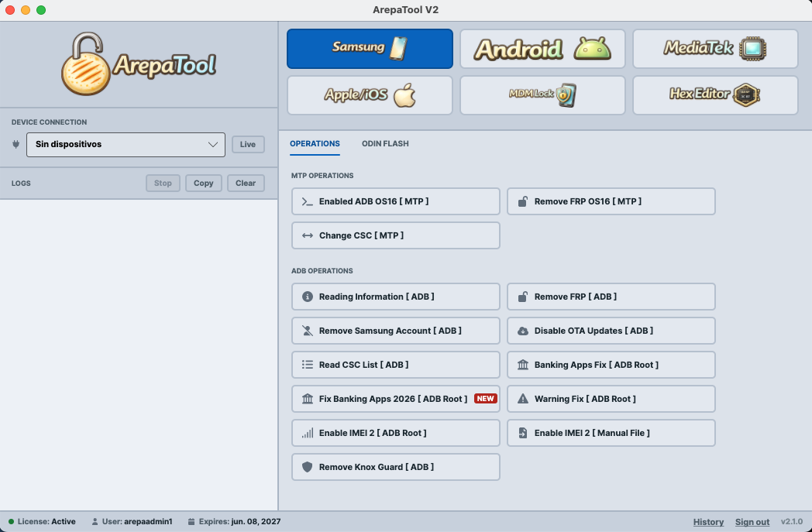Click the shield icon on Remove Knox Guard
Image resolution: width=812 pixels, height=532 pixels.
tap(307, 467)
